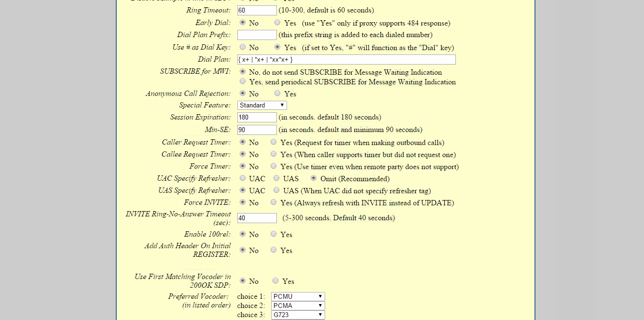Choose Omit (Recommended) for UAC Specify Refresher
The image size is (644, 320).
tap(314, 178)
